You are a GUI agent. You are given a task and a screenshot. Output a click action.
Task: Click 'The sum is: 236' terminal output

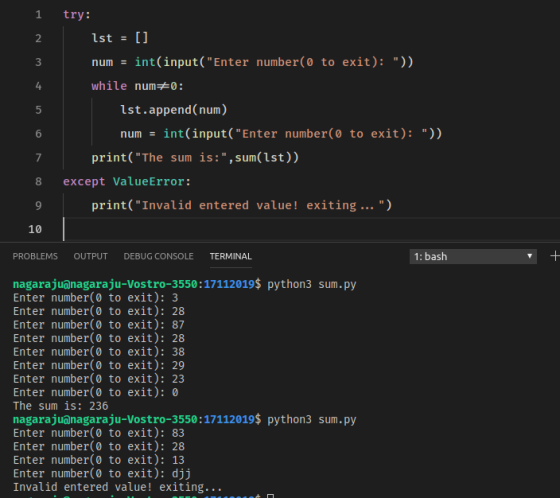(60, 406)
